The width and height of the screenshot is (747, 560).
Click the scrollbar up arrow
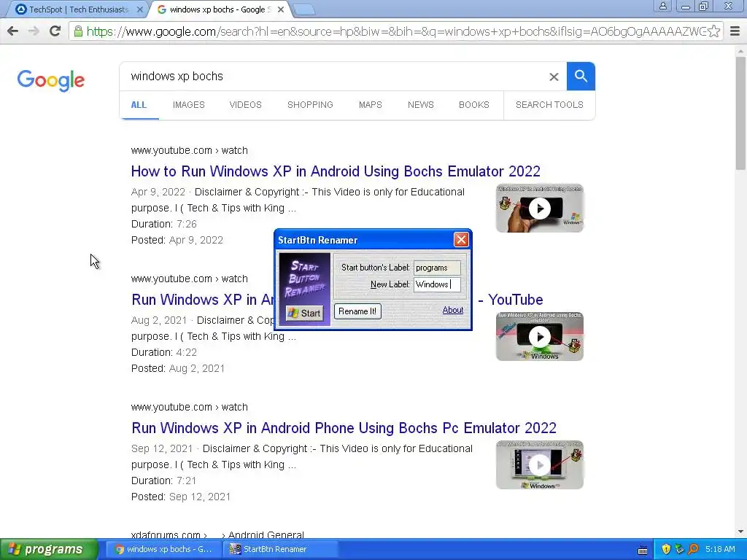(741, 50)
